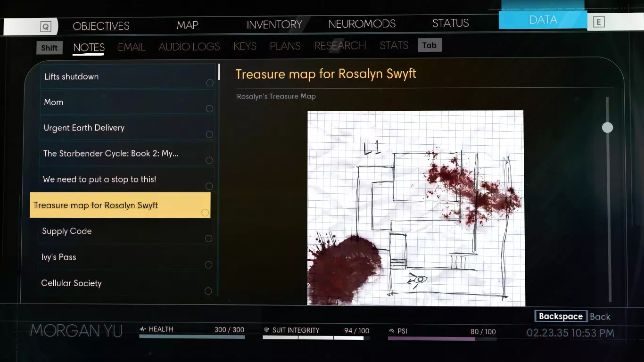Click the notes list scrollbar
Screen dimensions: 644x362
tap(219, 72)
